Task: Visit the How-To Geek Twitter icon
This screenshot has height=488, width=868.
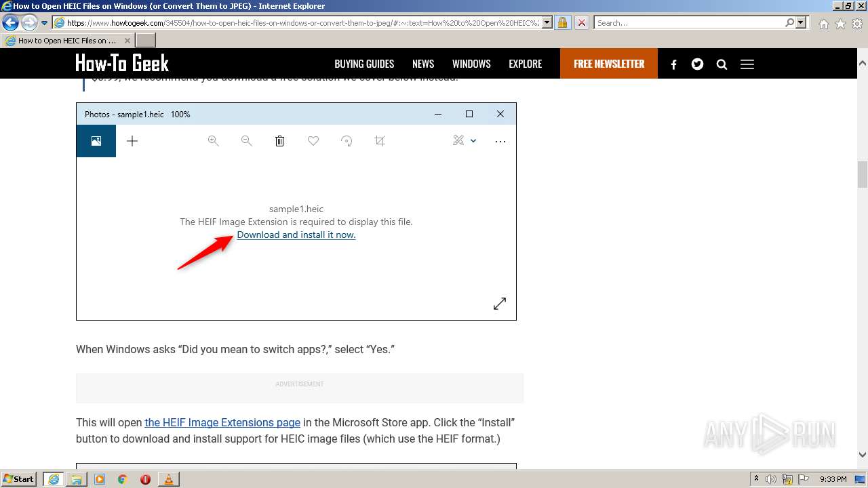Action: [697, 64]
